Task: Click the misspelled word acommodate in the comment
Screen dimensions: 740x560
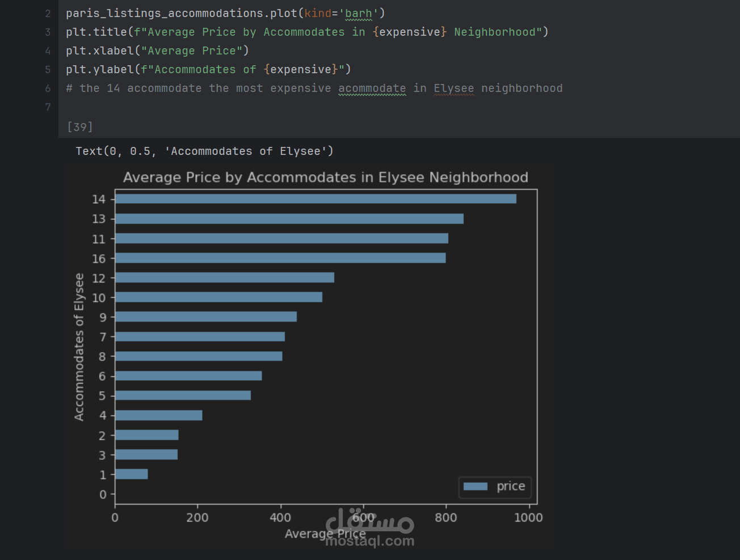Action: click(x=372, y=88)
